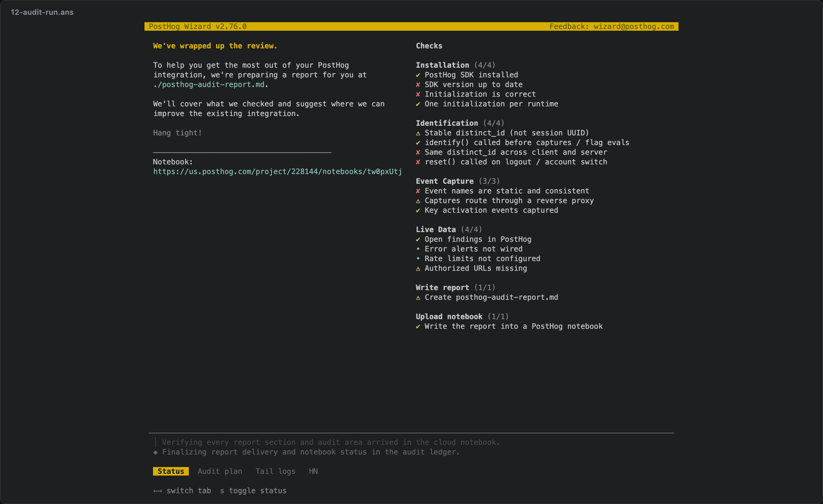
Task: Click "reset() called on logout / account switch" text
Action: [516, 162]
